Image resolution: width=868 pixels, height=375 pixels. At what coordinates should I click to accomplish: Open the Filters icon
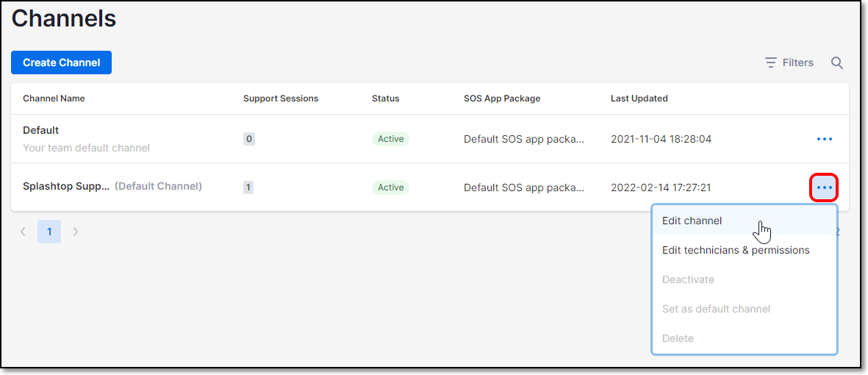pyautogui.click(x=770, y=63)
